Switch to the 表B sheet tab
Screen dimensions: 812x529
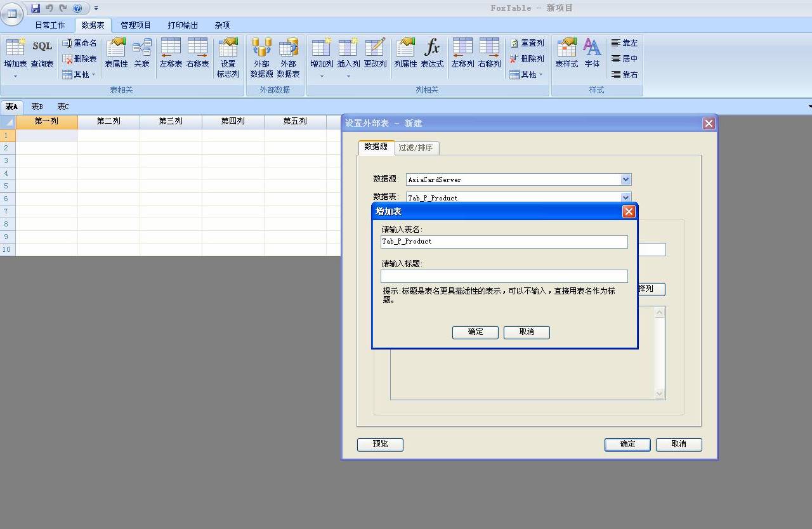pyautogui.click(x=37, y=107)
